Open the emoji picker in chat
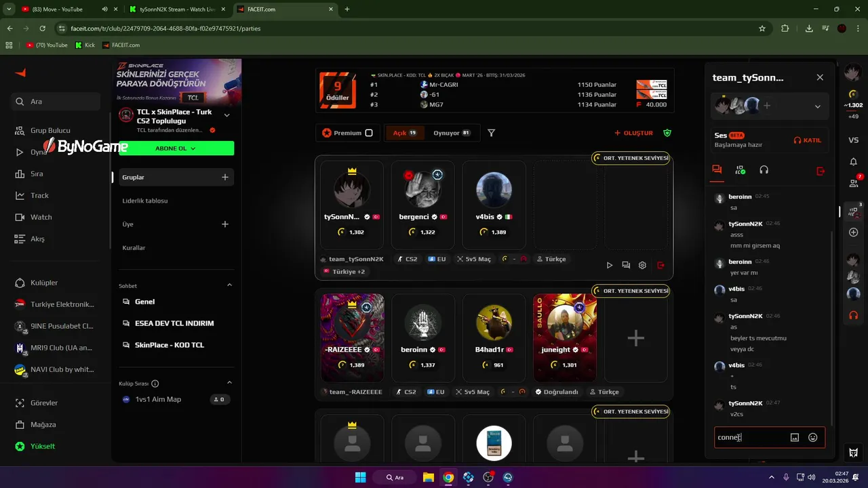 [x=813, y=438]
